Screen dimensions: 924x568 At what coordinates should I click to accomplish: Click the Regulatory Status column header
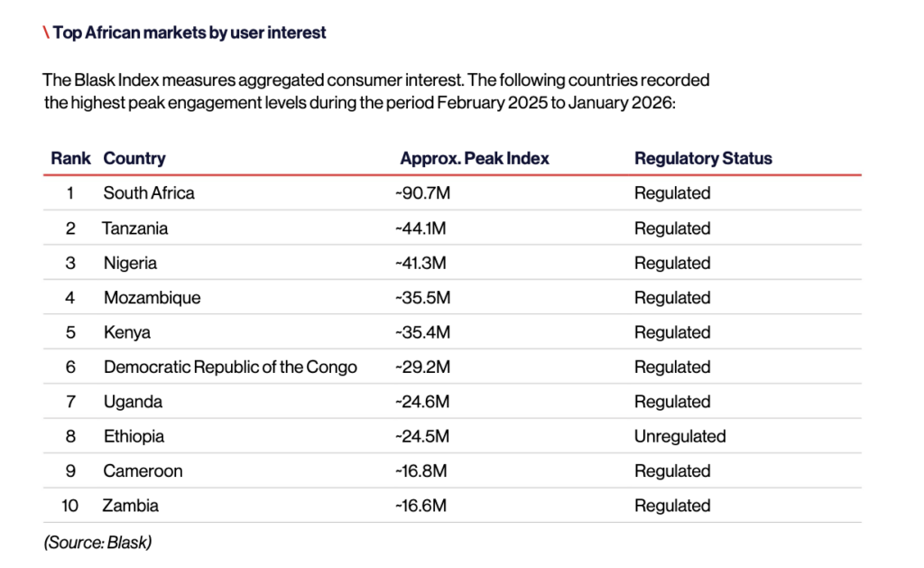[703, 158]
